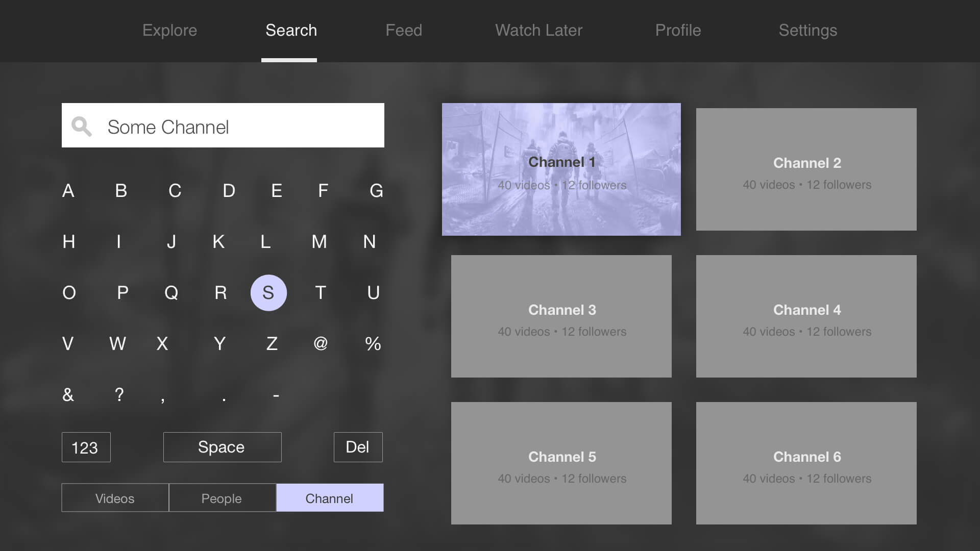980x551 pixels.
Task: Select the highlighted S key
Action: [268, 293]
